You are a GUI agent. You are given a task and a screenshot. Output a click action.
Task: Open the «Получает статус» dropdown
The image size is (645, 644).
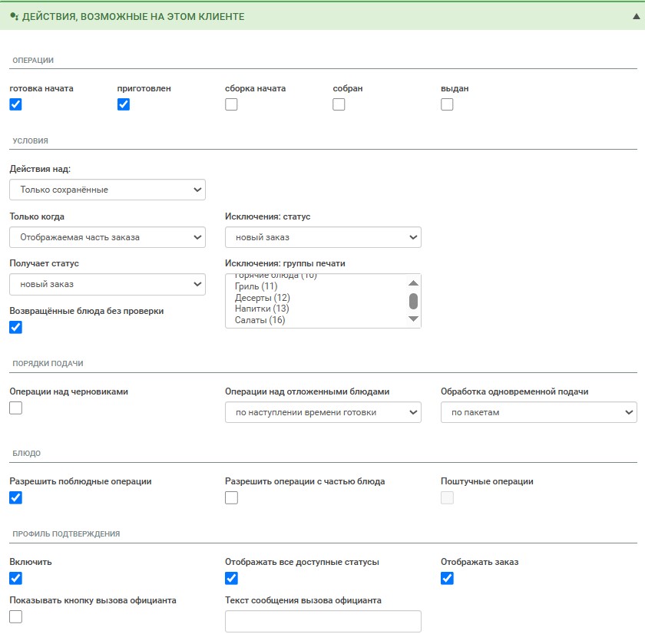[107, 285]
